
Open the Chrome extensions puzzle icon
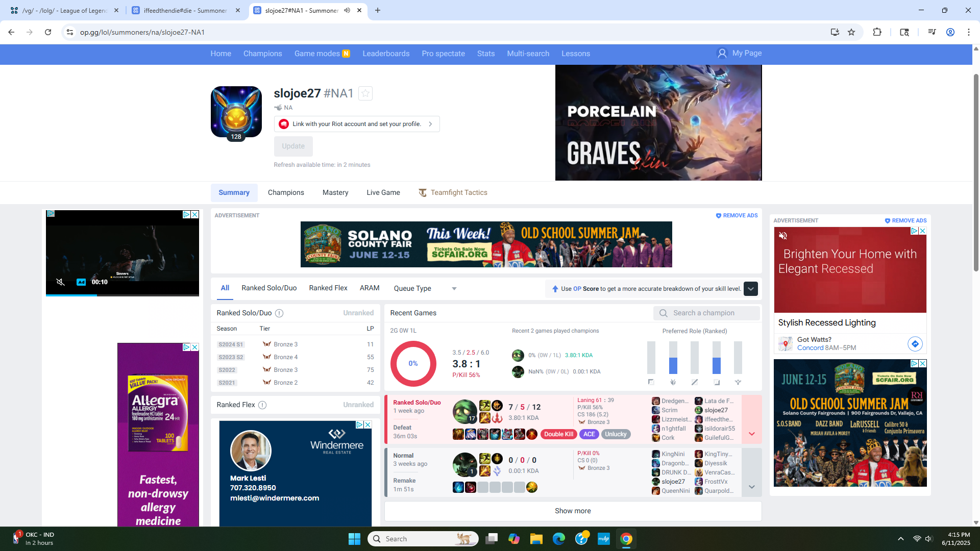pos(877,32)
